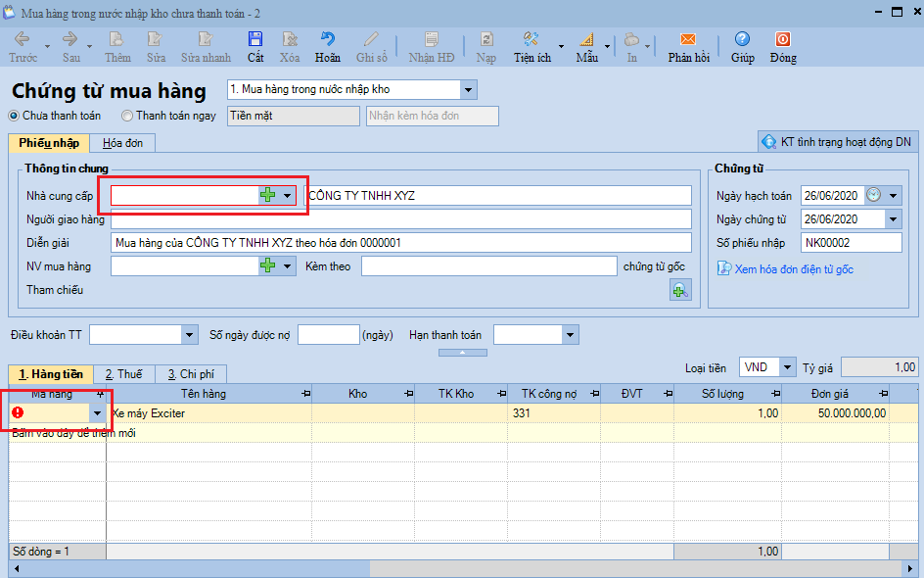Image resolution: width=924 pixels, height=578 pixels.
Task: Go to the next voucher with Sau
Action: [69, 39]
